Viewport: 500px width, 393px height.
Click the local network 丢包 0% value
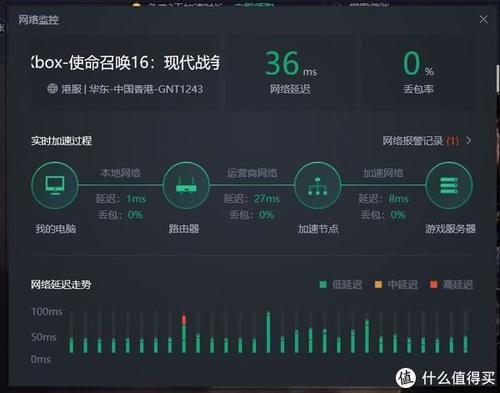coord(135,215)
